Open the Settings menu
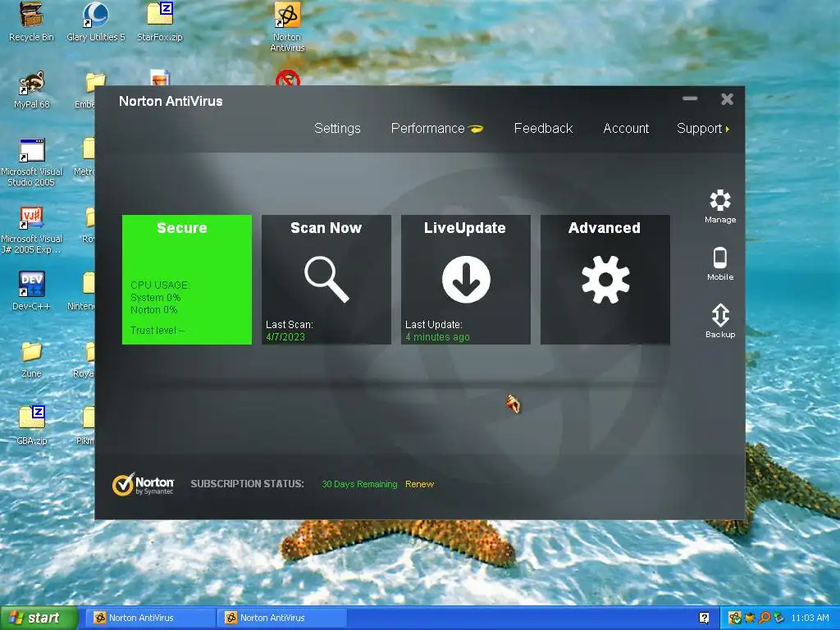The image size is (840, 630). click(x=337, y=129)
